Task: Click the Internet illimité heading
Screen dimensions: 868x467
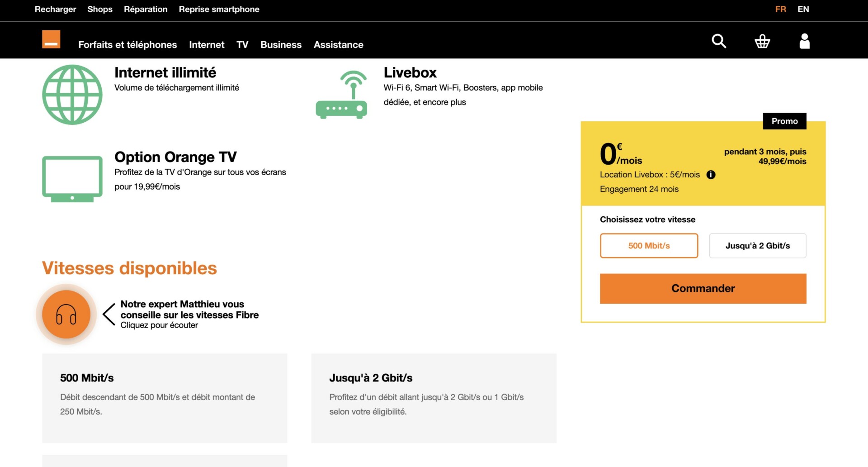Action: (x=165, y=72)
